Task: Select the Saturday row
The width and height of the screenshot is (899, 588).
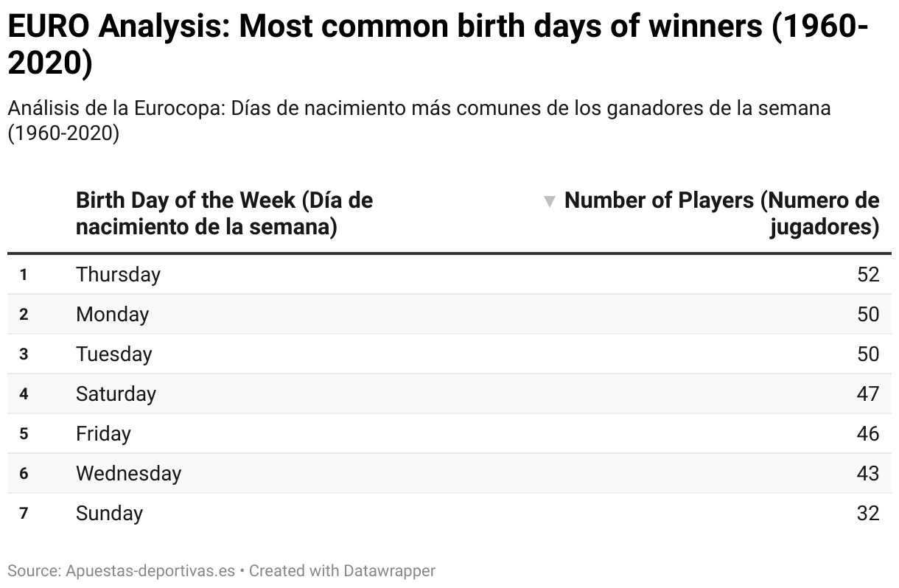Action: pyautogui.click(x=450, y=393)
